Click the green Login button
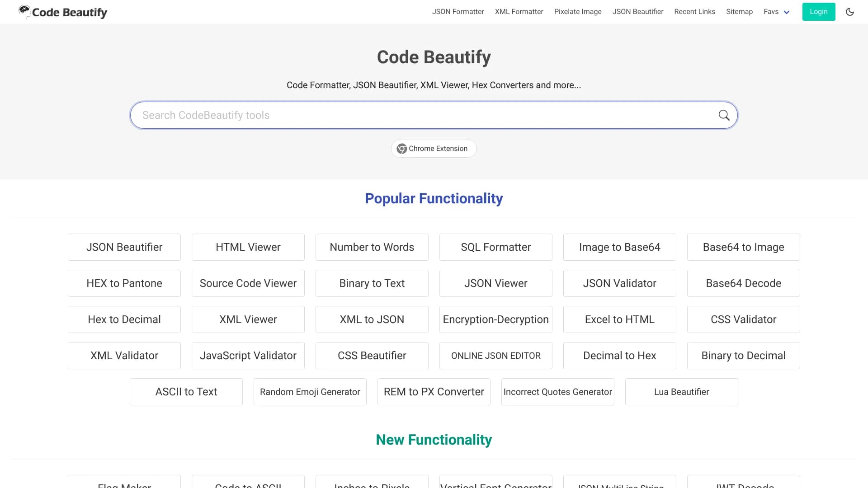 [819, 12]
